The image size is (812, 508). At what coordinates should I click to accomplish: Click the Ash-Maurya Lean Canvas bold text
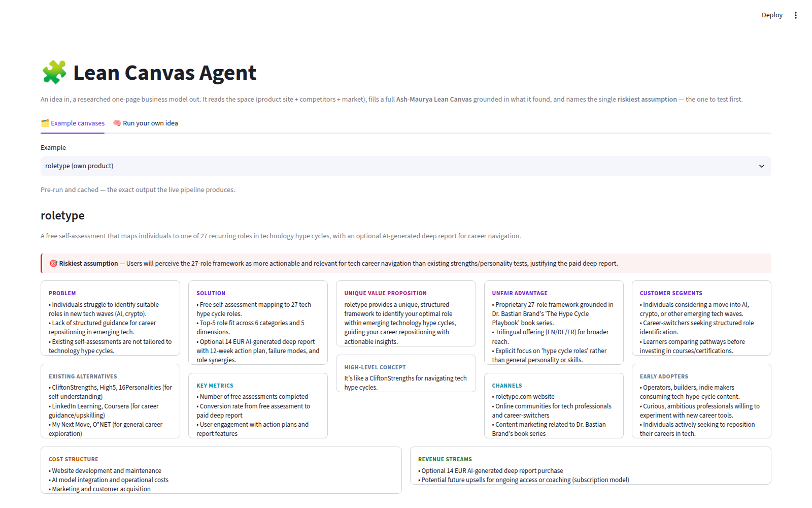[x=434, y=100]
